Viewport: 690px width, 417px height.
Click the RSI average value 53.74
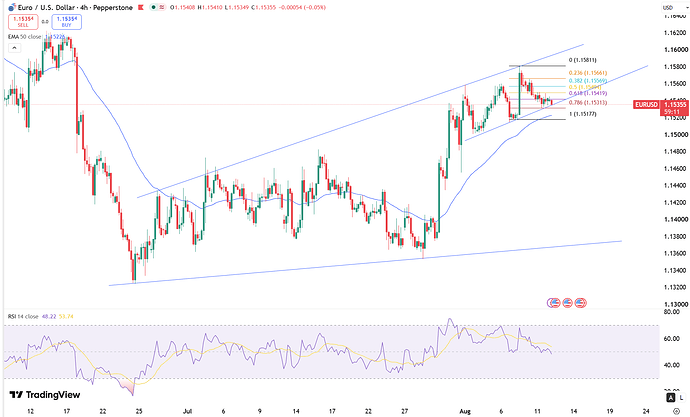[66, 316]
